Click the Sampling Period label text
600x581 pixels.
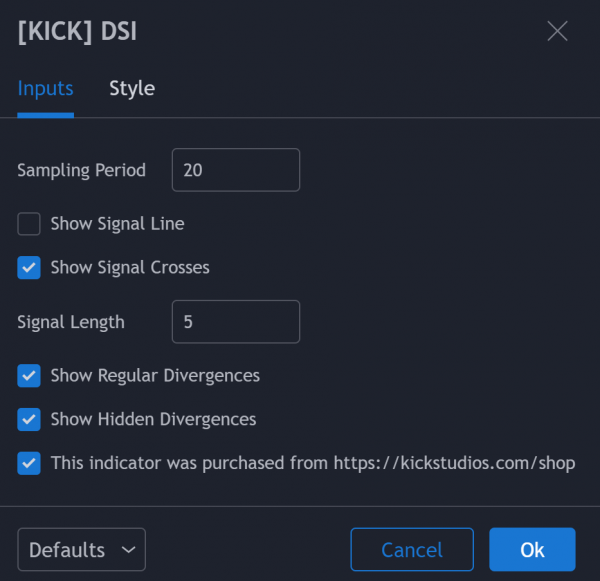pos(81,170)
